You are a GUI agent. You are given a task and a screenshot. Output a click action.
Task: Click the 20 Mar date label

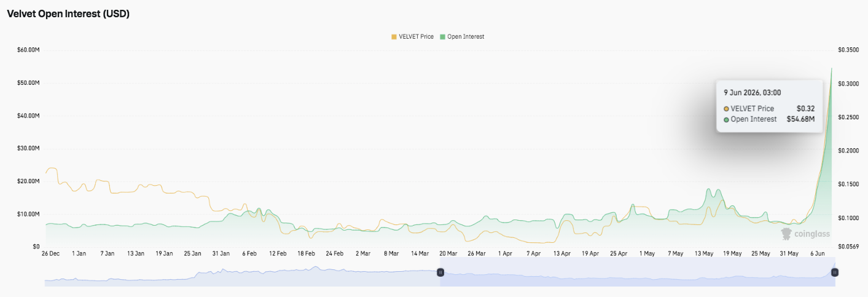(448, 253)
